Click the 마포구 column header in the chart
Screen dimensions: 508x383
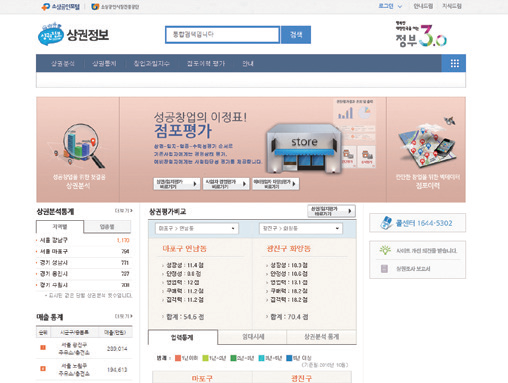pyautogui.click(x=202, y=378)
